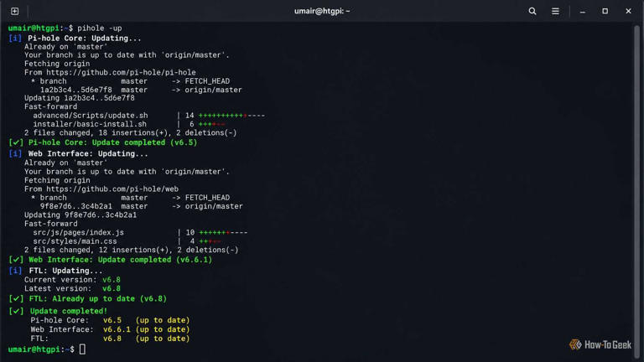Open a new terminal tab

15,11
